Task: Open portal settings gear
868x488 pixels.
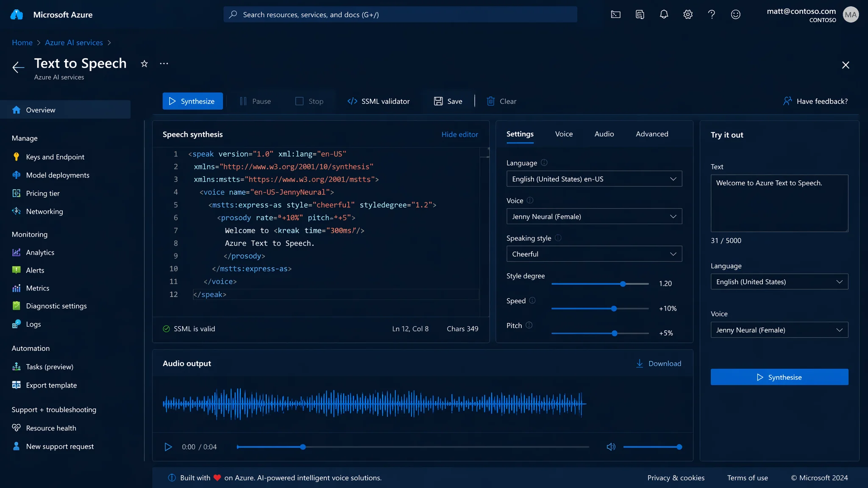Action: [688, 15]
